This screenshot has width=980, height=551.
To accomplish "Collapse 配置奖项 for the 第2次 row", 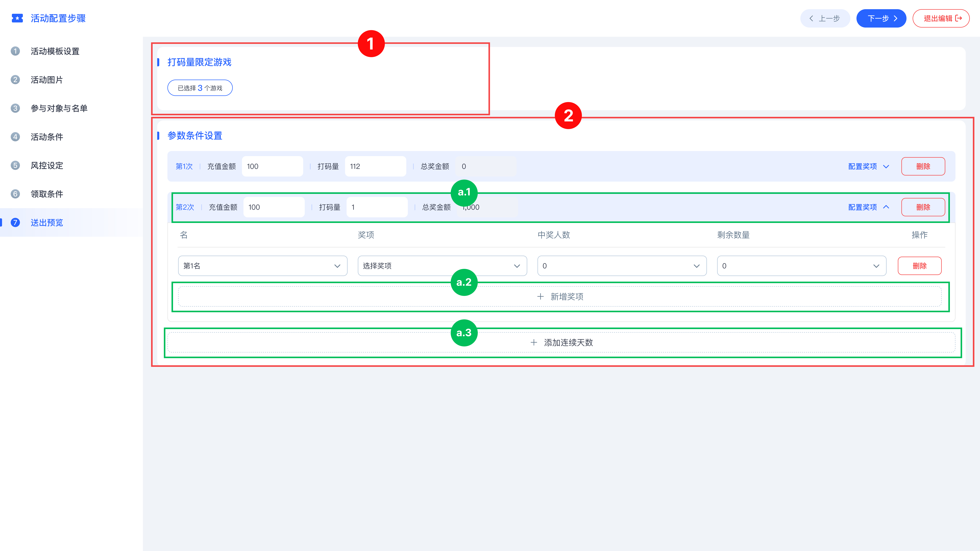I will 869,207.
